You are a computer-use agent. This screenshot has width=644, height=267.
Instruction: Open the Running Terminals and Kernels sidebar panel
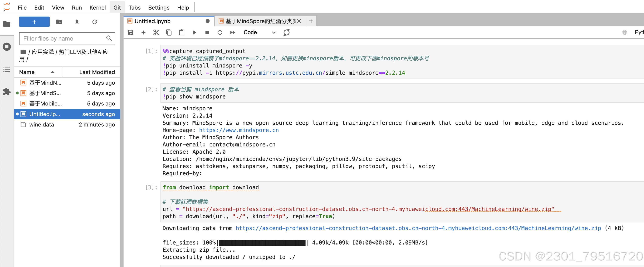pyautogui.click(x=7, y=47)
